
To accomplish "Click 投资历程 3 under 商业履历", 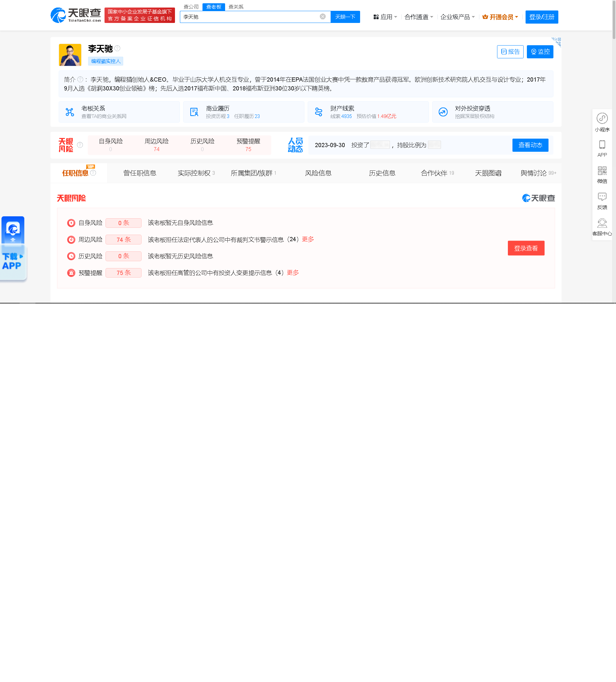I will click(x=218, y=116).
